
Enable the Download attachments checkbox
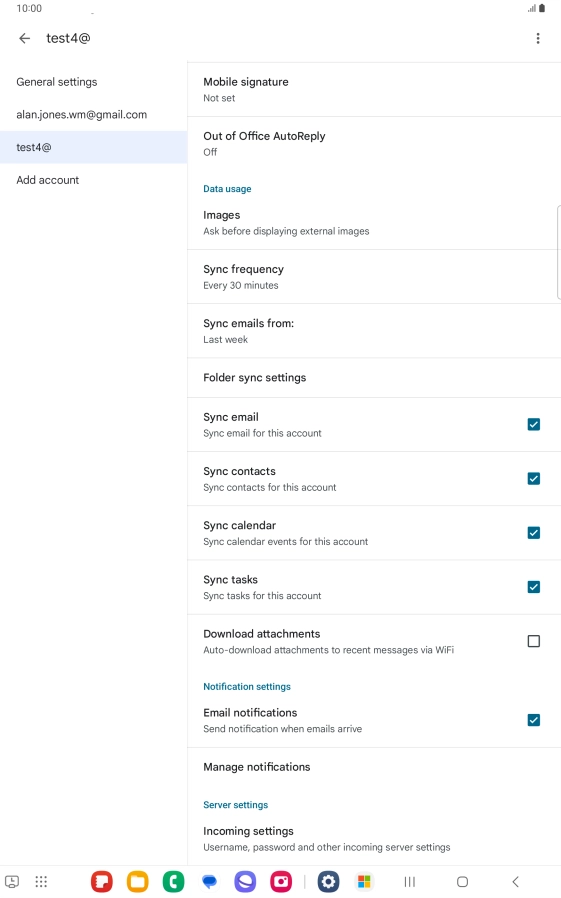534,641
